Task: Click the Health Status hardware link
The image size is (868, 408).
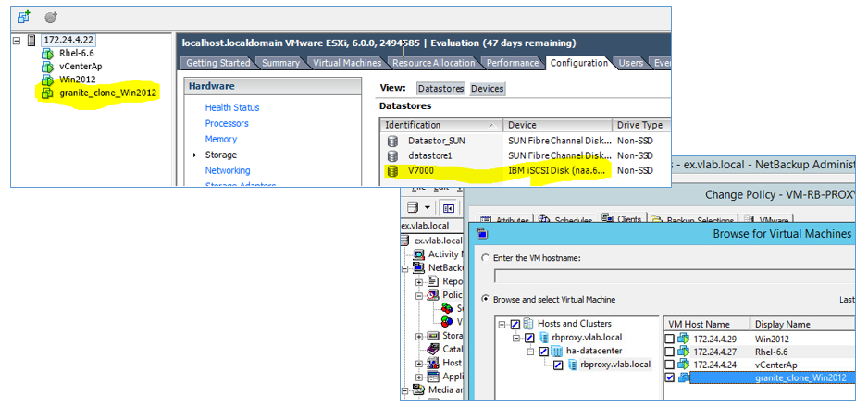Action: pyautogui.click(x=232, y=107)
